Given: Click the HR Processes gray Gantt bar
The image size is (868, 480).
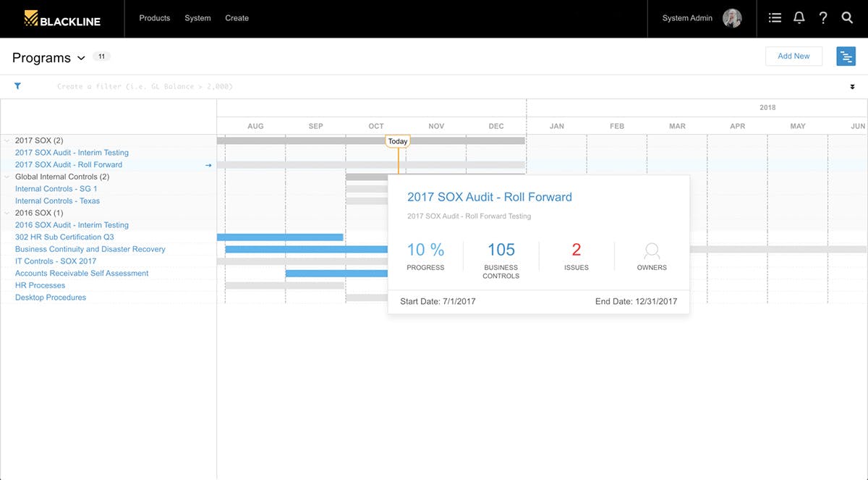Looking at the screenshot, I should [284, 285].
